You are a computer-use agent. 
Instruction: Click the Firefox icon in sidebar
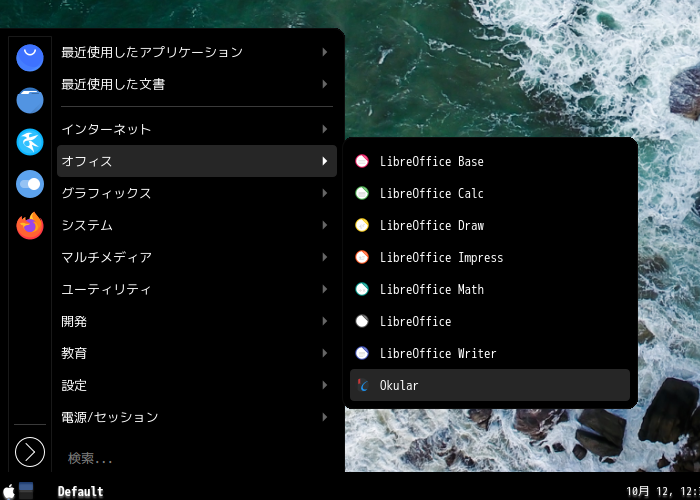click(x=30, y=226)
